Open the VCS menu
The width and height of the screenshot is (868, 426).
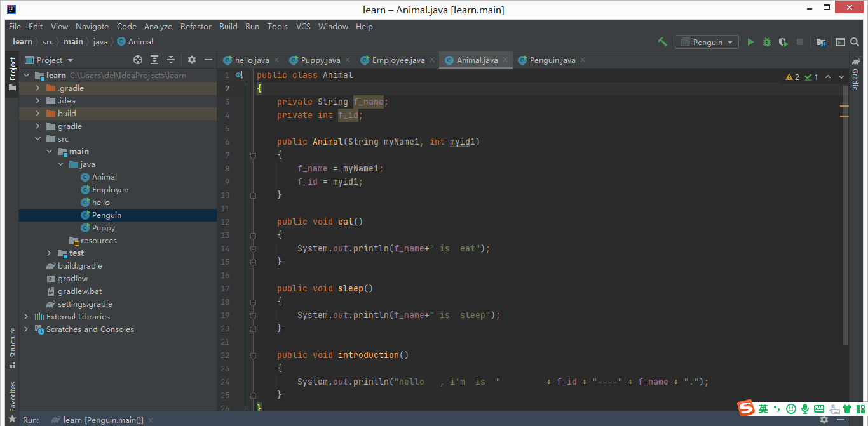click(x=303, y=27)
